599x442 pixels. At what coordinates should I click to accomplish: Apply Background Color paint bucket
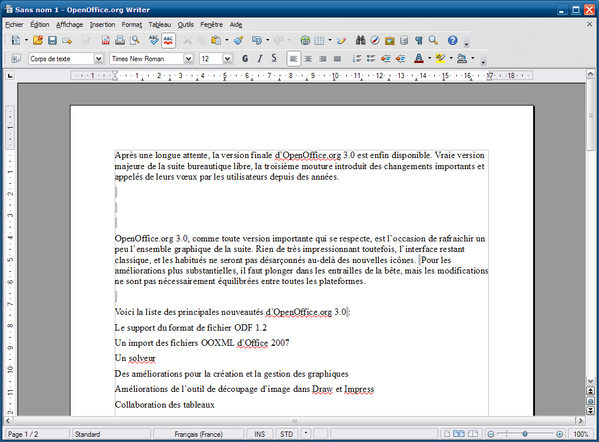point(462,58)
